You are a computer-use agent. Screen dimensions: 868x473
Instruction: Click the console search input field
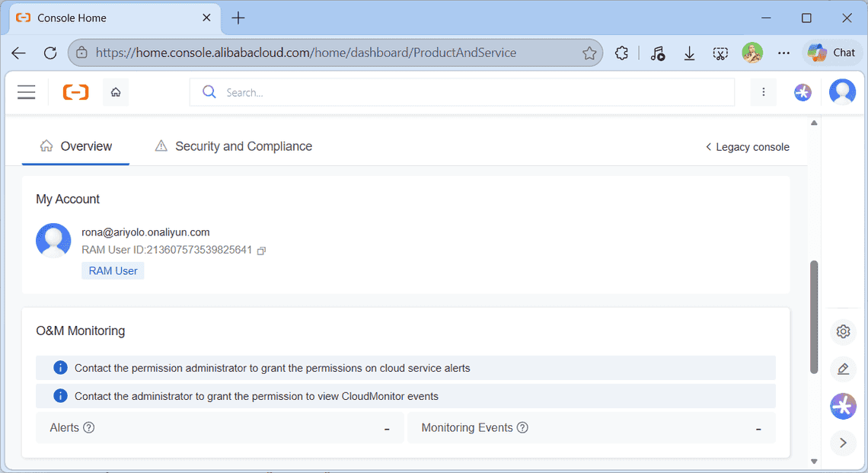coord(472,92)
